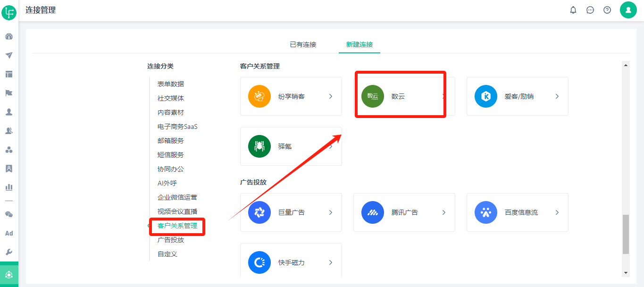Select AI外呼 category
The image size is (644, 287).
coord(167,183)
